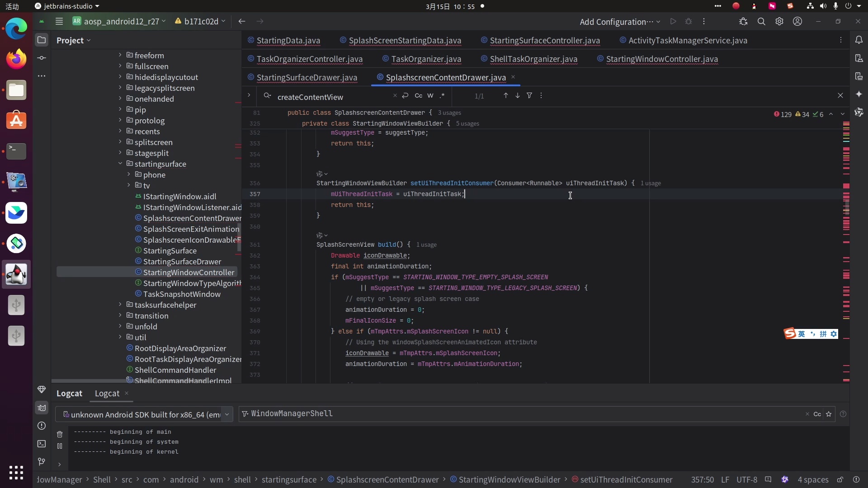Open logcat device selector dropdown
Image resolution: width=868 pixels, height=488 pixels.
(227, 414)
